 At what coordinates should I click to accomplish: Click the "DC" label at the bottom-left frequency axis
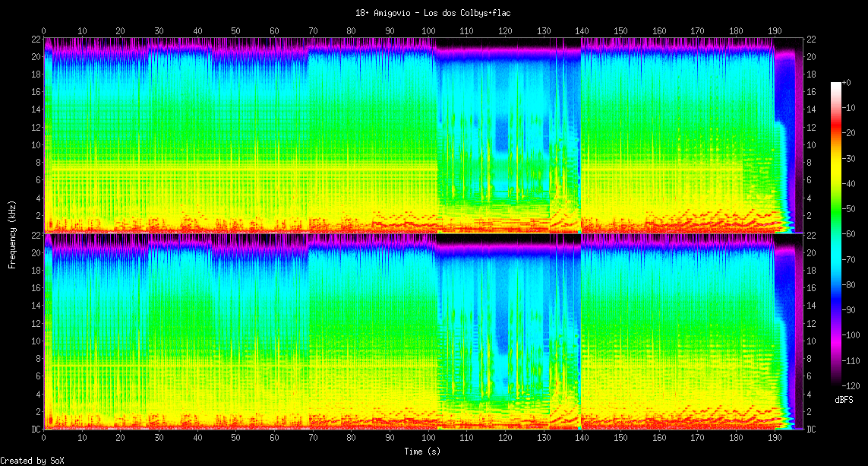click(36, 429)
